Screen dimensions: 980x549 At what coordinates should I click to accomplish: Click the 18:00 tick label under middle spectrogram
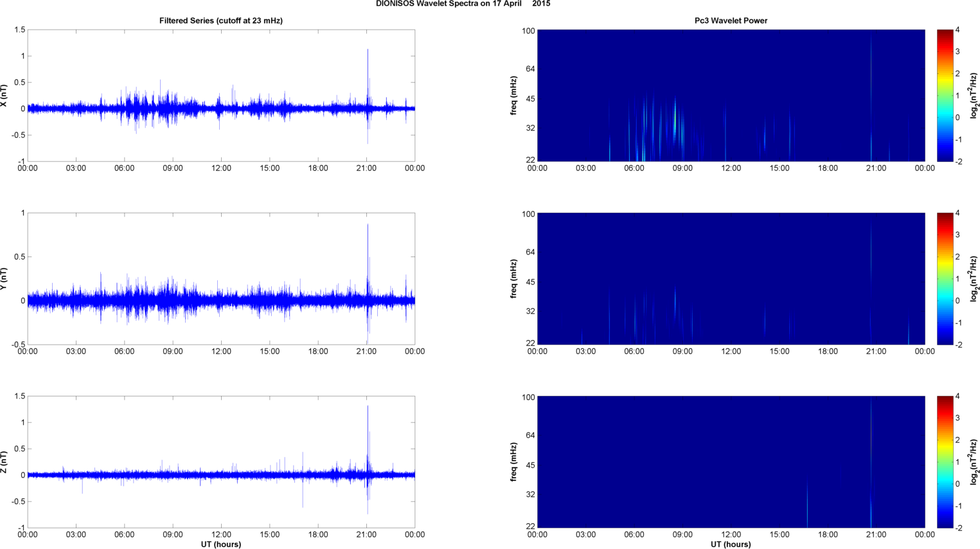(x=828, y=352)
